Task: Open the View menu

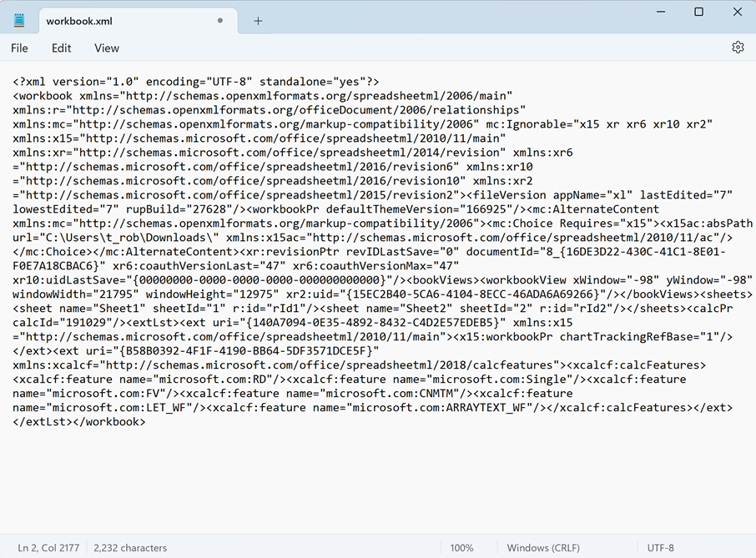Action: click(107, 48)
